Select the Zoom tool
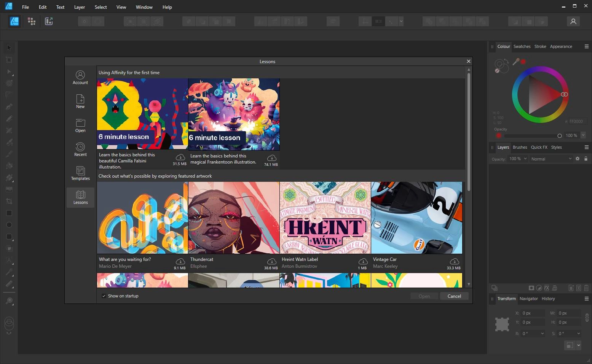 [9, 301]
